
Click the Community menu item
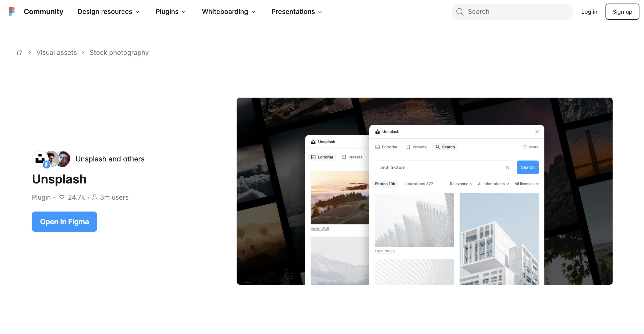click(43, 12)
